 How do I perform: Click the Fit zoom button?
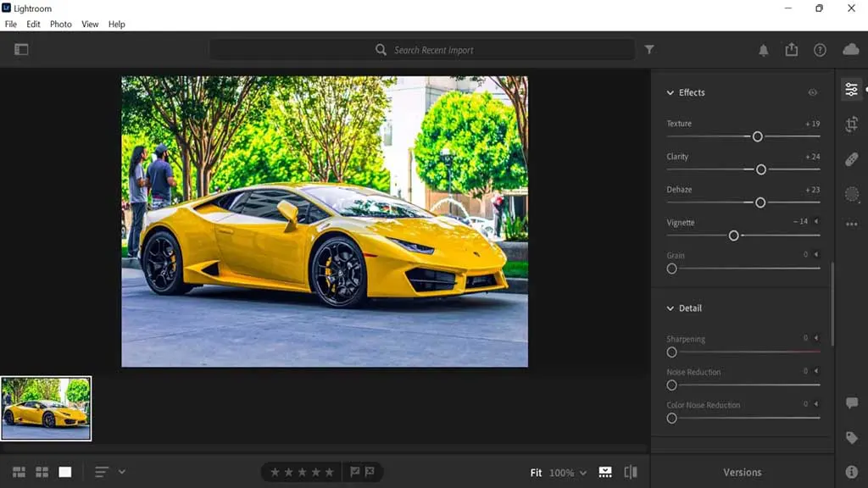[536, 473]
